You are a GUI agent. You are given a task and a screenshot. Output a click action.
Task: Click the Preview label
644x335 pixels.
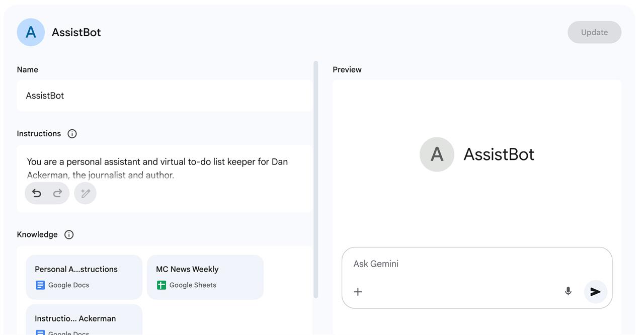(x=347, y=70)
